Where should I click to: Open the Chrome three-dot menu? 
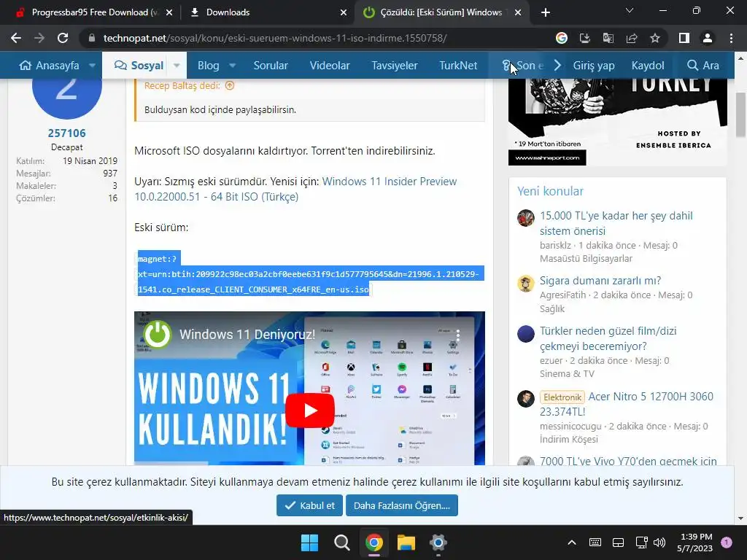point(731,38)
